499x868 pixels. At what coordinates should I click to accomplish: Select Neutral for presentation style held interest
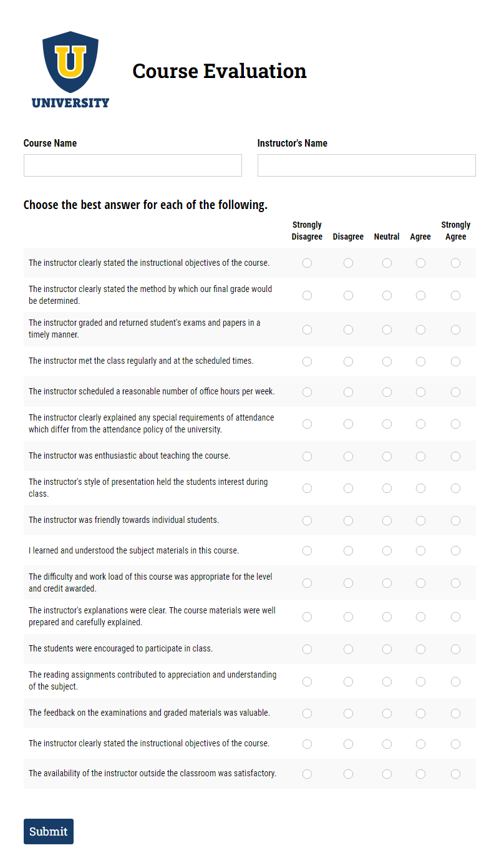[387, 488]
